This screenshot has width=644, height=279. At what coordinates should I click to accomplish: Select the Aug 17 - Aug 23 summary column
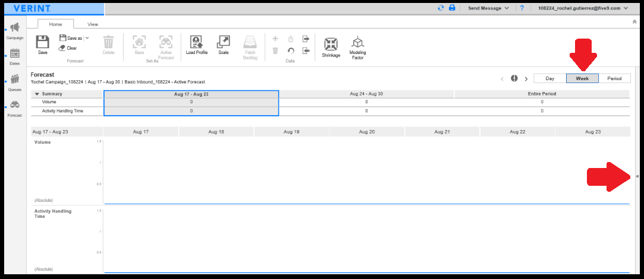(191, 94)
